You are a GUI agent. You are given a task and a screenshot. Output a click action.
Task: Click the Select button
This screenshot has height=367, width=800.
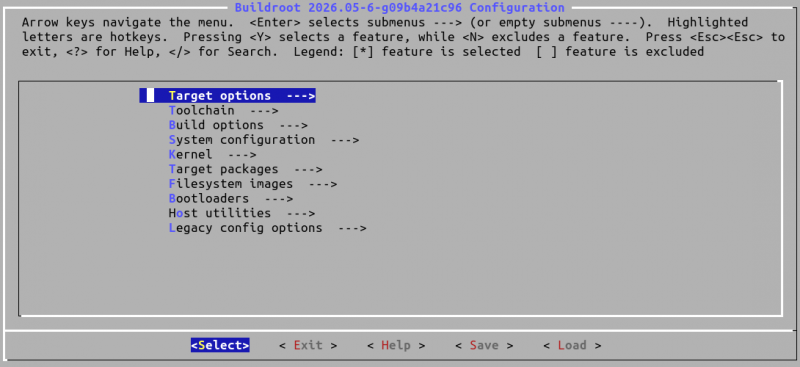220,345
